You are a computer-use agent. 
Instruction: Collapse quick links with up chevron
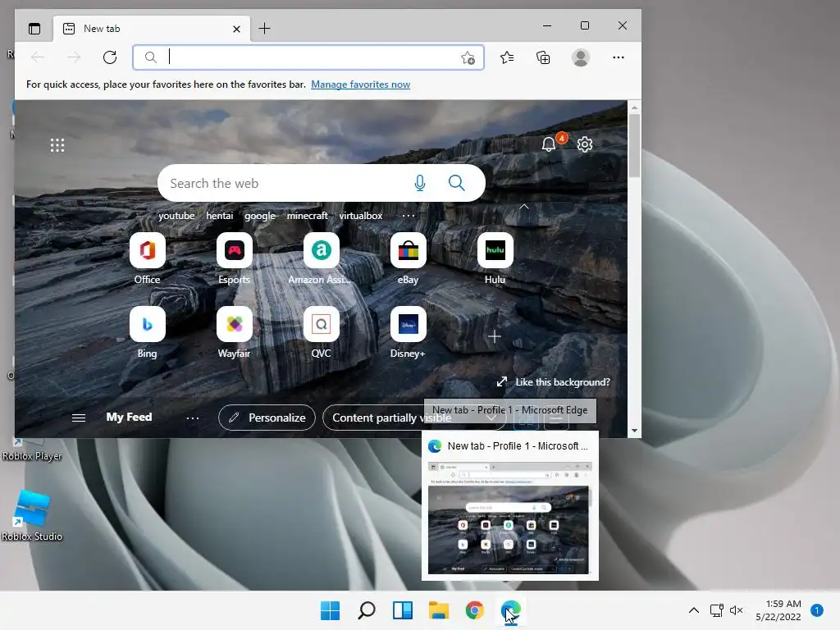click(524, 207)
